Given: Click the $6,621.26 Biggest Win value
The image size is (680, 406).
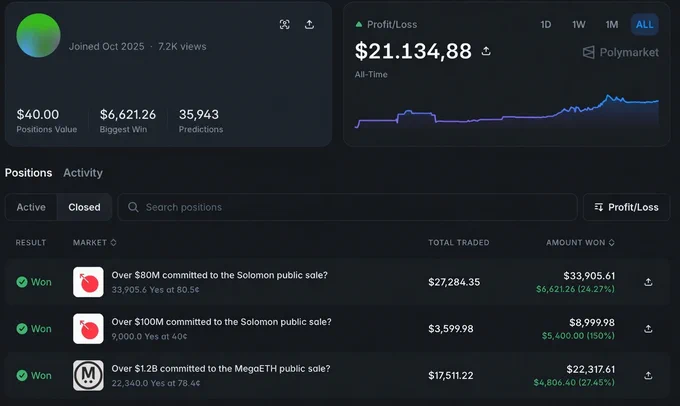Looking at the screenshot, I should pyautogui.click(x=128, y=115).
